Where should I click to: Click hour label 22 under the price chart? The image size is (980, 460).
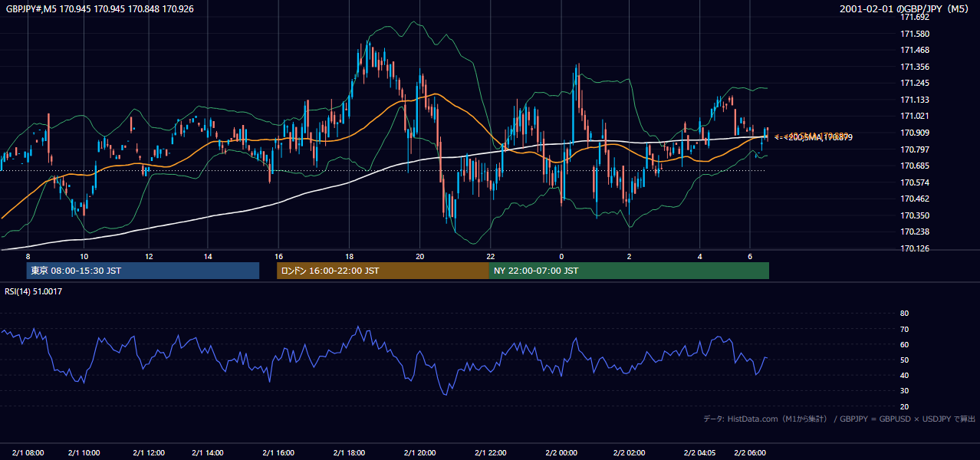coord(491,256)
